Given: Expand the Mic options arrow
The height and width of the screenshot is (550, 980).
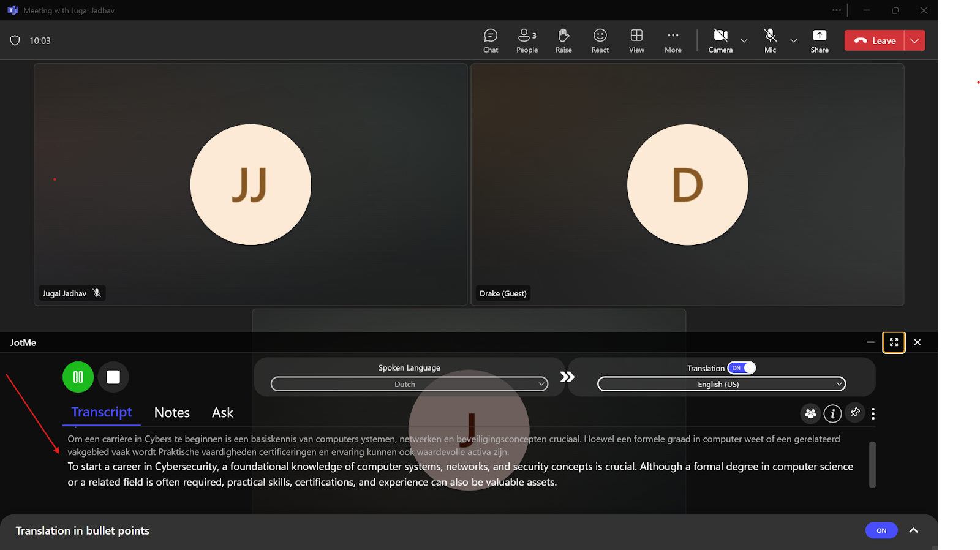Looking at the screenshot, I should click(x=793, y=41).
